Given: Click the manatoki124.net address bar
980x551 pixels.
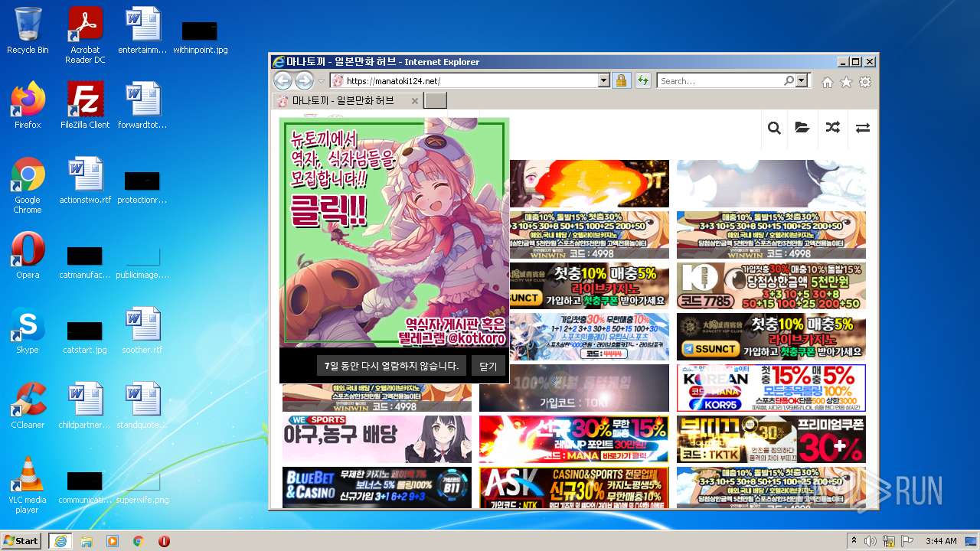Looking at the screenshot, I should (x=463, y=80).
